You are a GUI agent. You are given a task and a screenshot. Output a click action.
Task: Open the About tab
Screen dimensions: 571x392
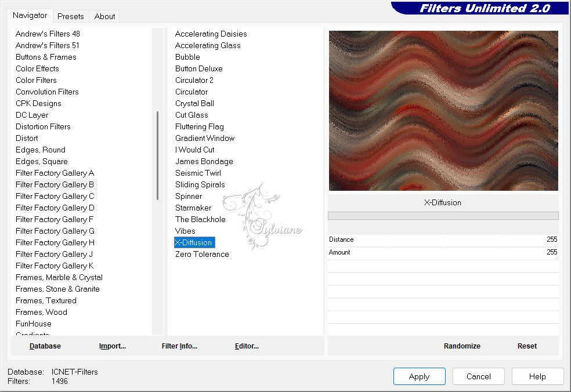pyautogui.click(x=104, y=16)
